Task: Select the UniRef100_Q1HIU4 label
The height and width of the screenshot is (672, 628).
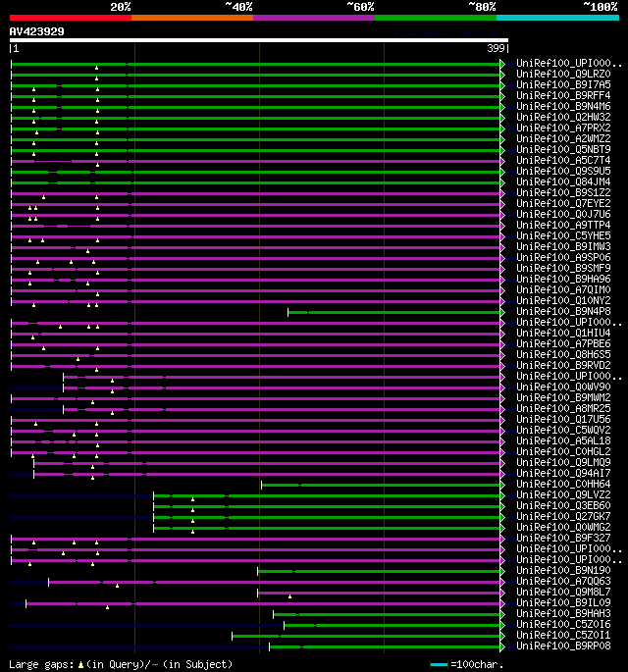Action: (563, 333)
